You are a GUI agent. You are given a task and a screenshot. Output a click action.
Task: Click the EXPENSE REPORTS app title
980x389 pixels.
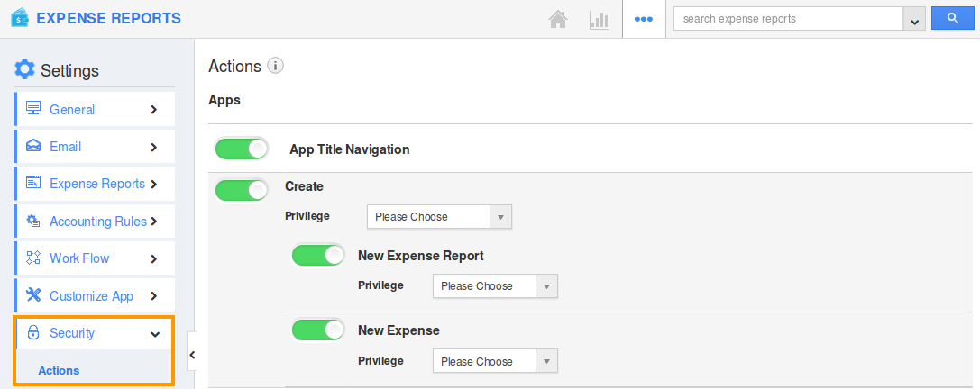[109, 18]
